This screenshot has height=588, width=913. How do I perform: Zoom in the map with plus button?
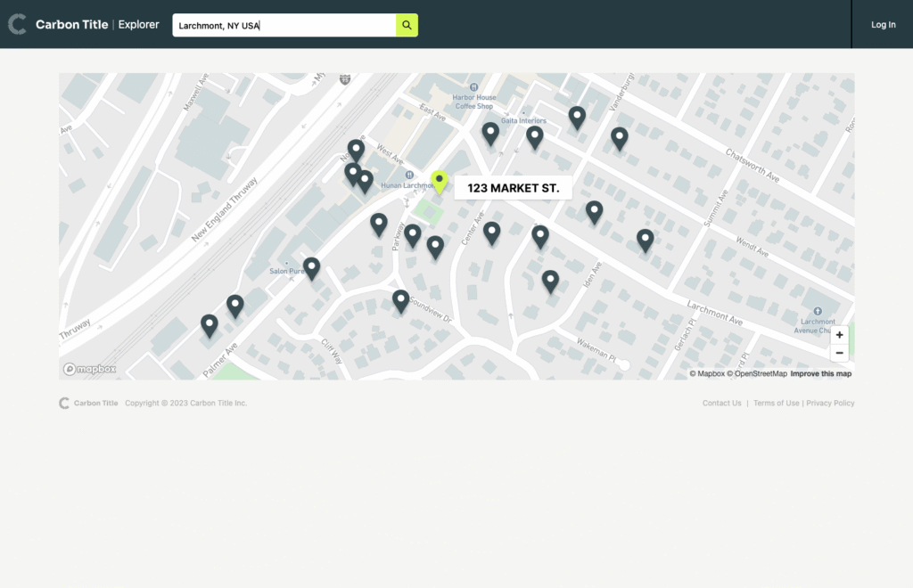pyautogui.click(x=839, y=335)
